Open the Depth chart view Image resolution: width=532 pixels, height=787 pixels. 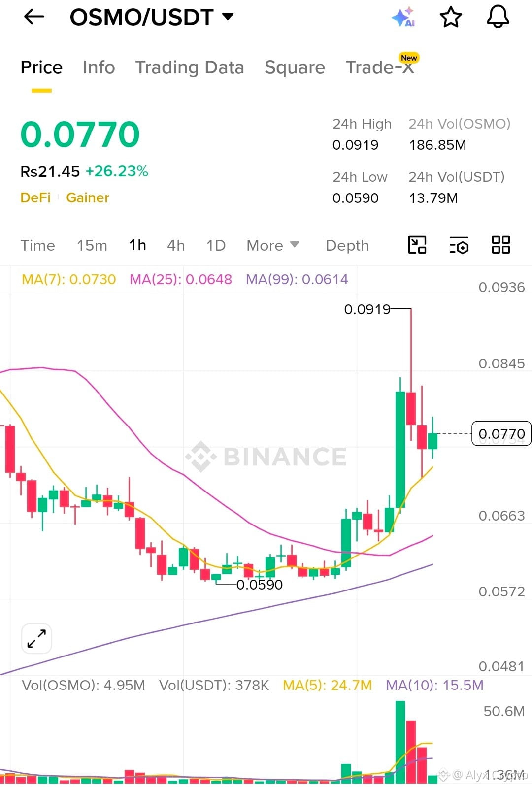click(x=347, y=245)
